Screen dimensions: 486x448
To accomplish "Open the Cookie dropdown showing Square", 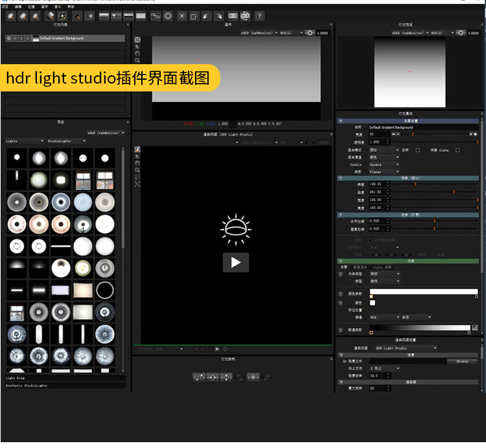I will 384,165.
